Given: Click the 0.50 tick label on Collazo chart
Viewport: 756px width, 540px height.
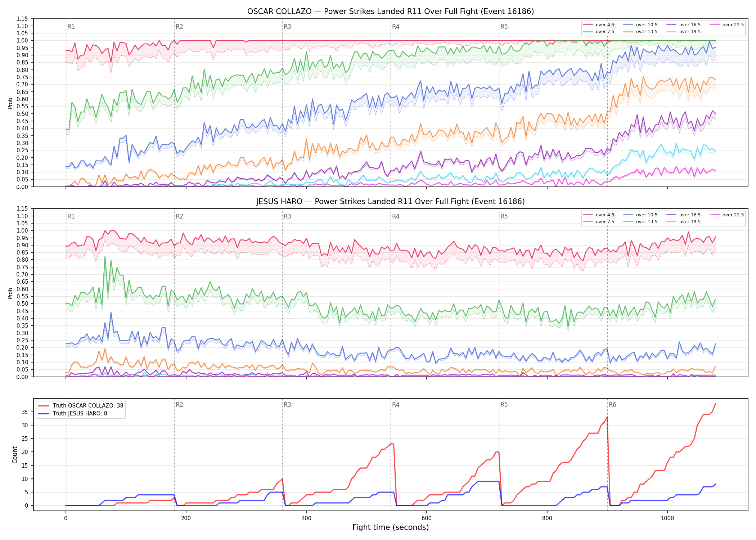Looking at the screenshot, I should [22, 114].
